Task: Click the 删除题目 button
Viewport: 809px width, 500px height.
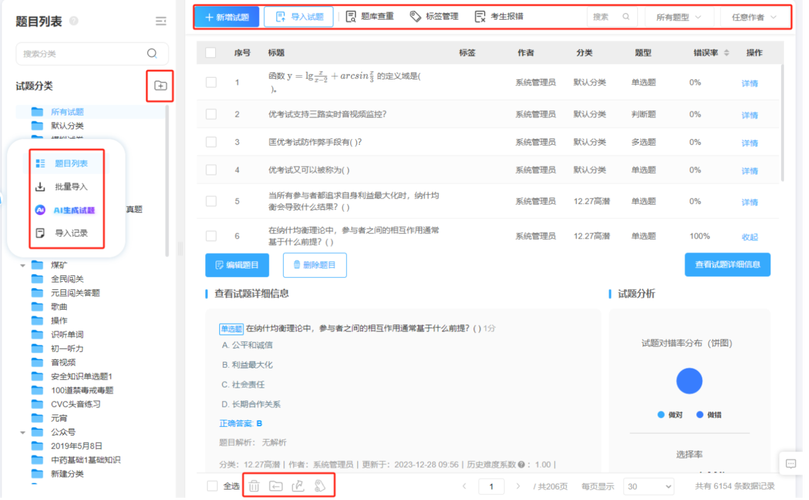Action: pyautogui.click(x=315, y=265)
